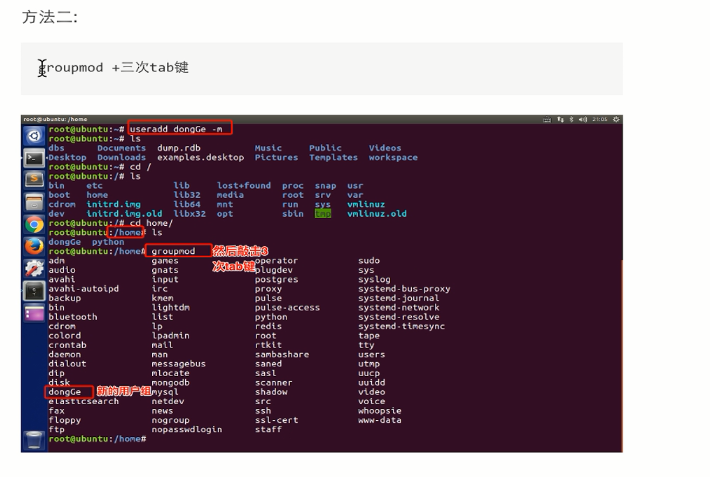Click the 'pulse-access' group name
Screen dimensions: 710x477
click(287, 308)
